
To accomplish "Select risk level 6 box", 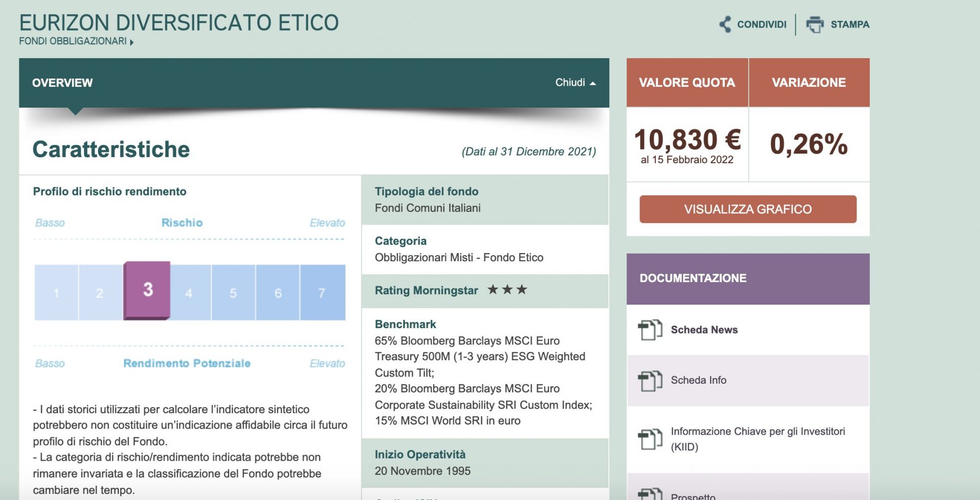I will click(278, 292).
